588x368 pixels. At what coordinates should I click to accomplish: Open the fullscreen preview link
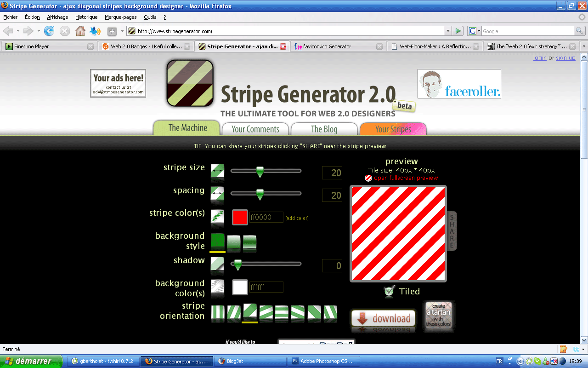(406, 178)
